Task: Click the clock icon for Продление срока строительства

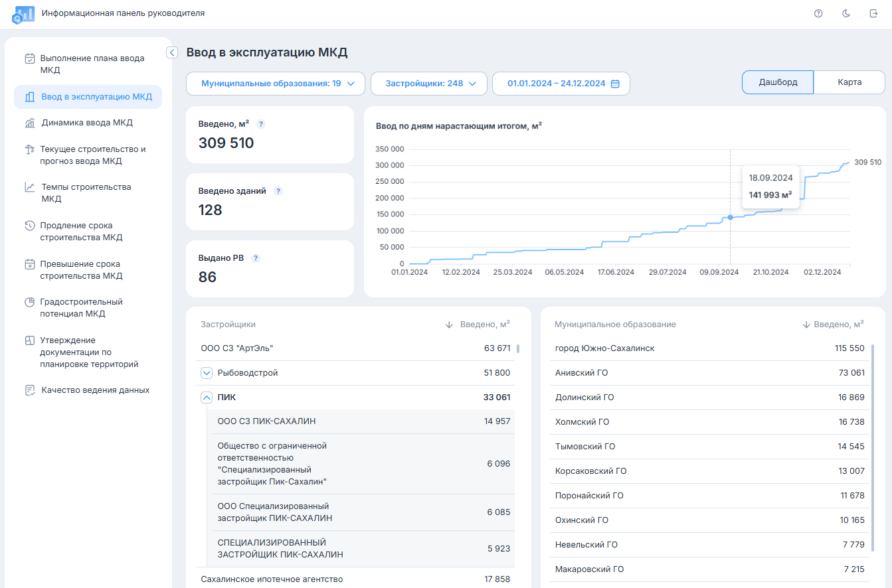Action: [x=30, y=226]
